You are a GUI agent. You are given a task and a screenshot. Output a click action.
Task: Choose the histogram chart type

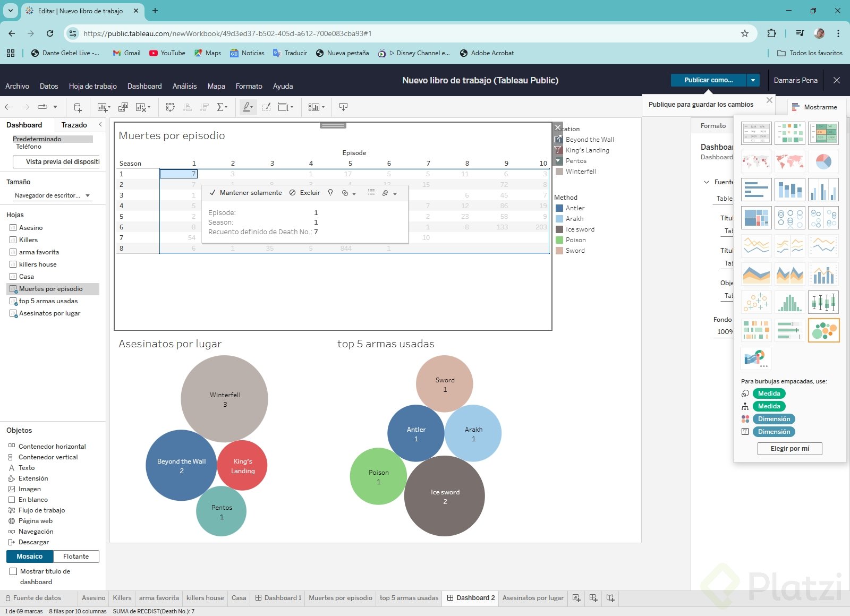tap(790, 302)
